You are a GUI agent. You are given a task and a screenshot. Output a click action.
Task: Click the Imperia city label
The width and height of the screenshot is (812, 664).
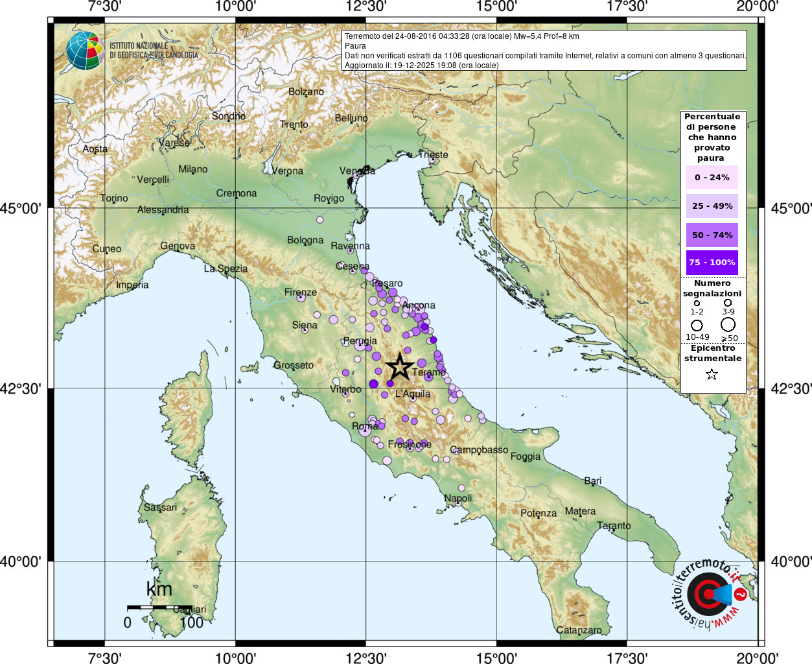pyautogui.click(x=132, y=285)
